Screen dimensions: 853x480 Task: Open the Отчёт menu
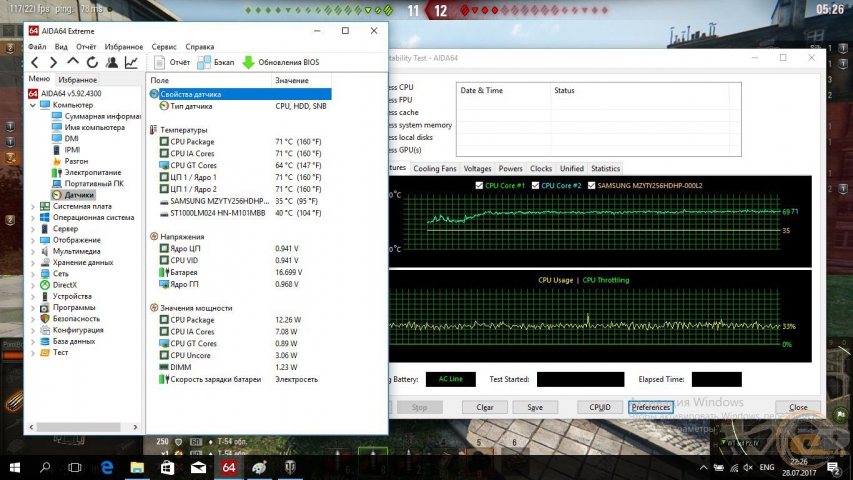(x=86, y=47)
